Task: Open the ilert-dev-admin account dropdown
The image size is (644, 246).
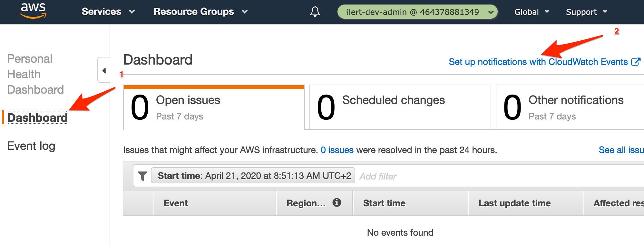Action: point(417,12)
